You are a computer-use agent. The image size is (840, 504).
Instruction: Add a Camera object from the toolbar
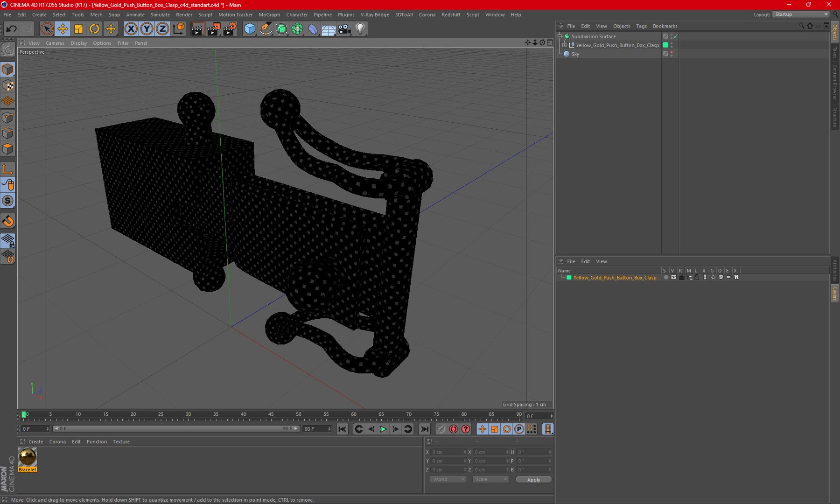pos(344,29)
